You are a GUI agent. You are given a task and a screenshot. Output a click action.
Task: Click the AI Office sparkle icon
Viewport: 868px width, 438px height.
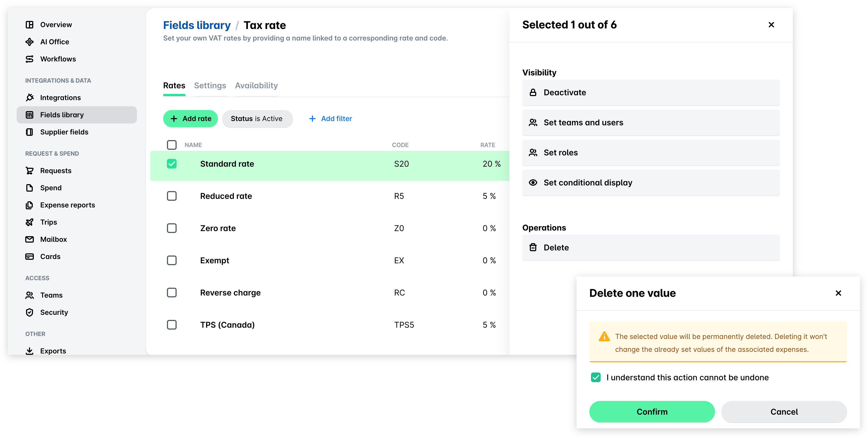30,42
